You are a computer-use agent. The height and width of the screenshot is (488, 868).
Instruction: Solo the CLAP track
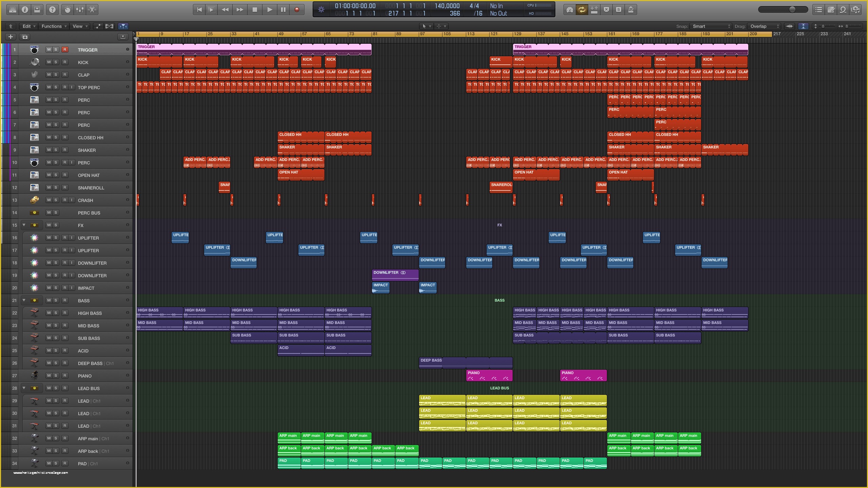pyautogui.click(x=56, y=75)
